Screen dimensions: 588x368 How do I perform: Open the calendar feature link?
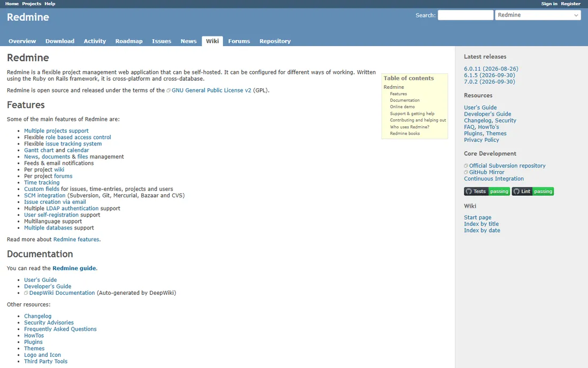pyautogui.click(x=78, y=150)
